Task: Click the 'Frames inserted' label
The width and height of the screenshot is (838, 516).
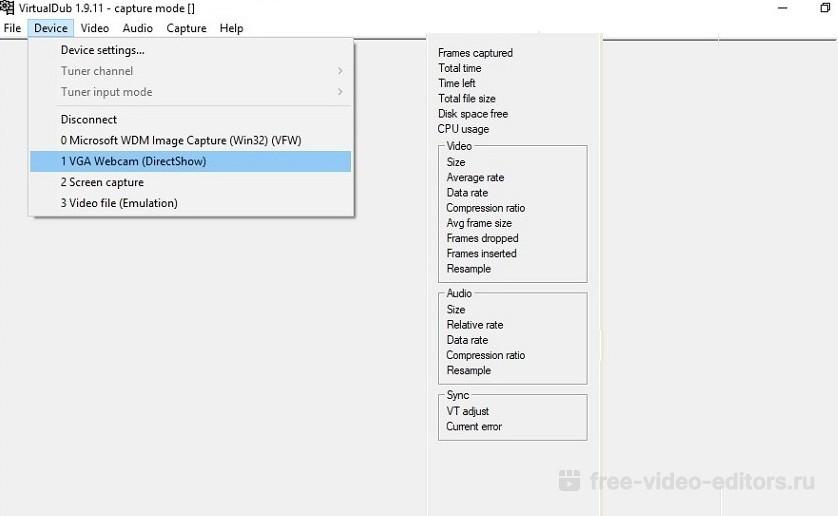Action: point(481,253)
